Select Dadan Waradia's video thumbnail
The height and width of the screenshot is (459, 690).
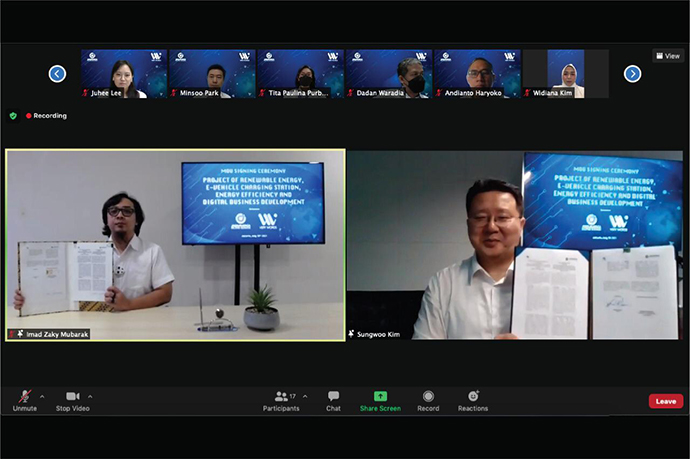pyautogui.click(x=389, y=73)
